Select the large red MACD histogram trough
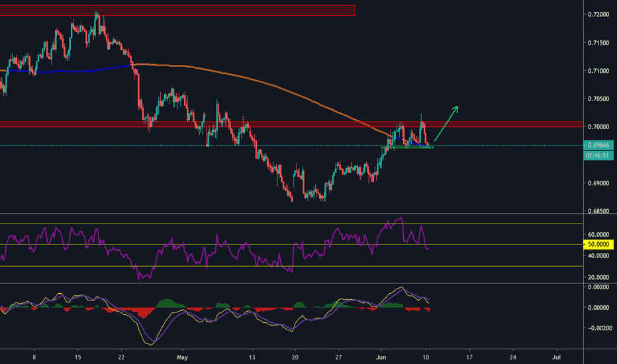This screenshot has height=364, width=617. (x=144, y=312)
